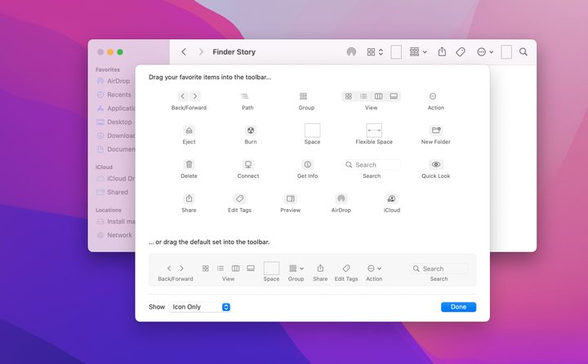Screen dimensions: 588x364
Task: Select the list view button in the View palette item
Action: pyautogui.click(x=363, y=96)
